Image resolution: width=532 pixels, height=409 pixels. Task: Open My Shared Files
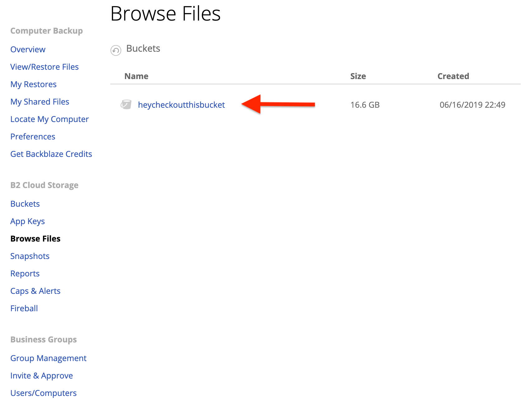pyautogui.click(x=40, y=102)
